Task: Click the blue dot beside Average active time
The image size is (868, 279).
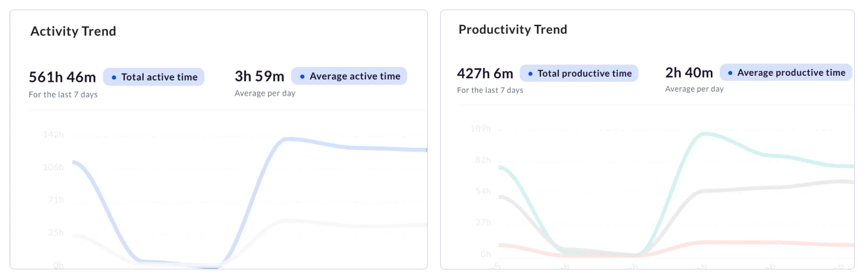Action: pyautogui.click(x=302, y=77)
